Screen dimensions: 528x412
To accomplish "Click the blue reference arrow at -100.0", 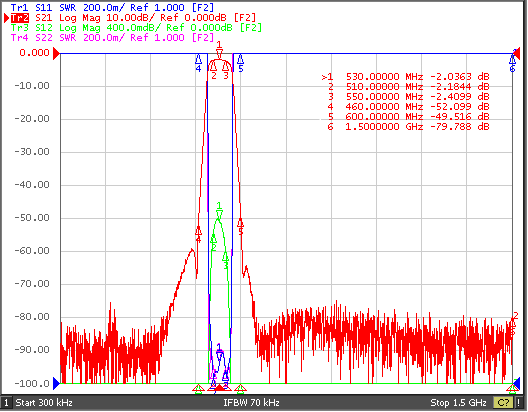I will point(57,383).
